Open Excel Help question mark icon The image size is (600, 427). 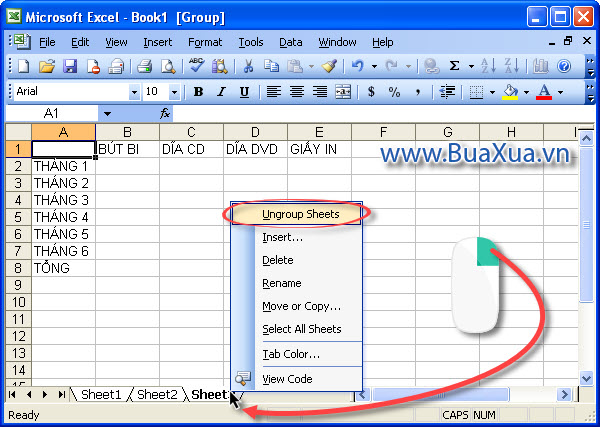pos(564,67)
